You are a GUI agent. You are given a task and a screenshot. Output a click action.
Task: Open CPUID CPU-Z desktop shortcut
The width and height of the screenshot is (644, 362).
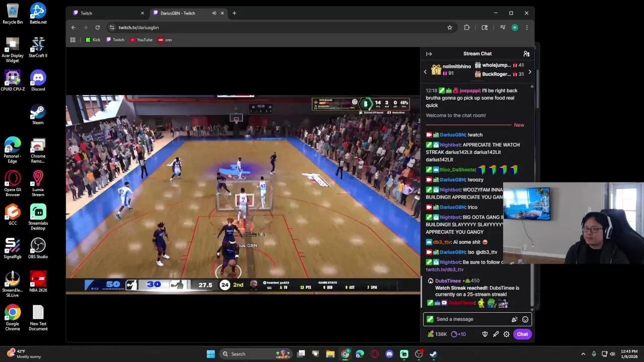click(13, 80)
